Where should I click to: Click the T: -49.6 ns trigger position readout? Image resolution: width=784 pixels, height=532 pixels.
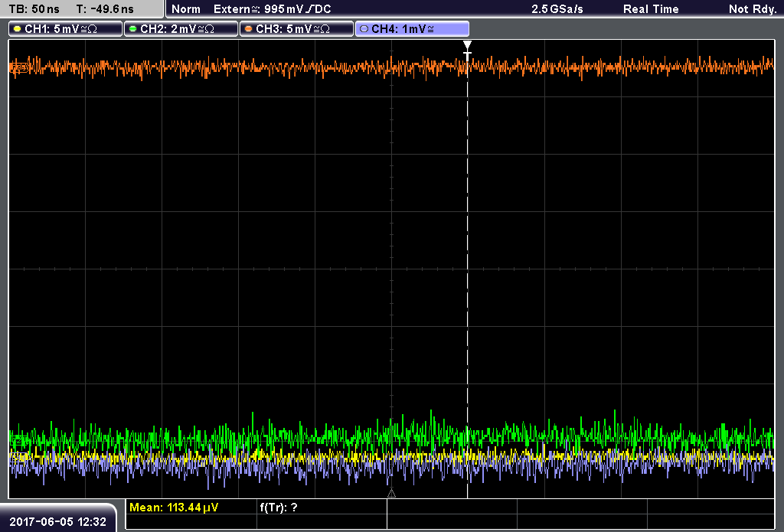click(x=105, y=9)
